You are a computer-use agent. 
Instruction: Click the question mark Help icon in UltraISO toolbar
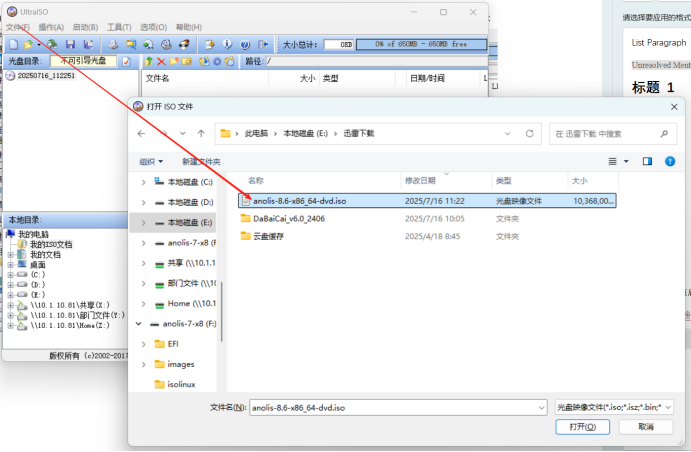coord(245,44)
